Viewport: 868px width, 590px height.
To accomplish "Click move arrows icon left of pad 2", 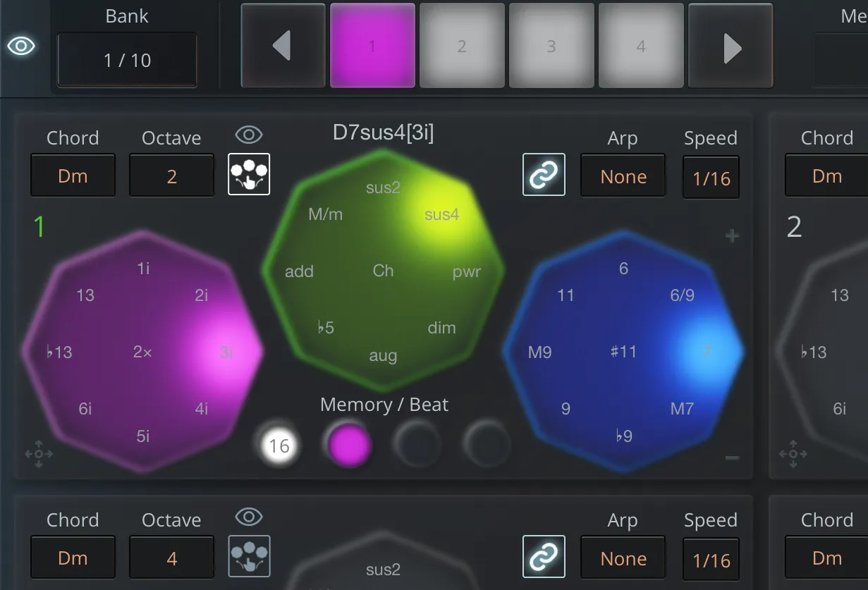I will pos(793,455).
